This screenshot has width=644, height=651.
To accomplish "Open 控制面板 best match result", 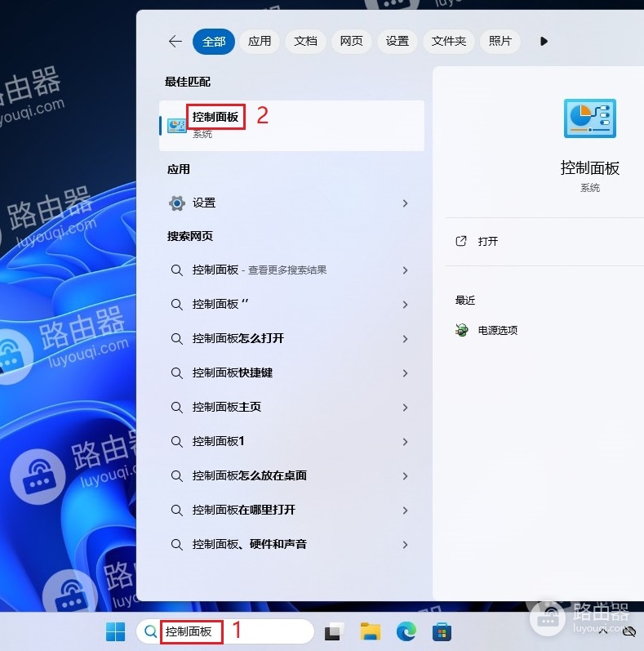I will 291,126.
